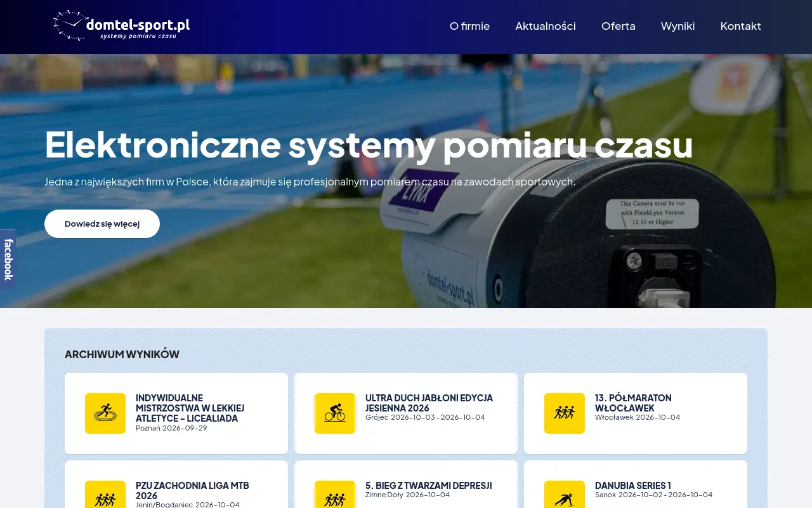
Task: Go to Aktualności page
Action: pos(546,26)
